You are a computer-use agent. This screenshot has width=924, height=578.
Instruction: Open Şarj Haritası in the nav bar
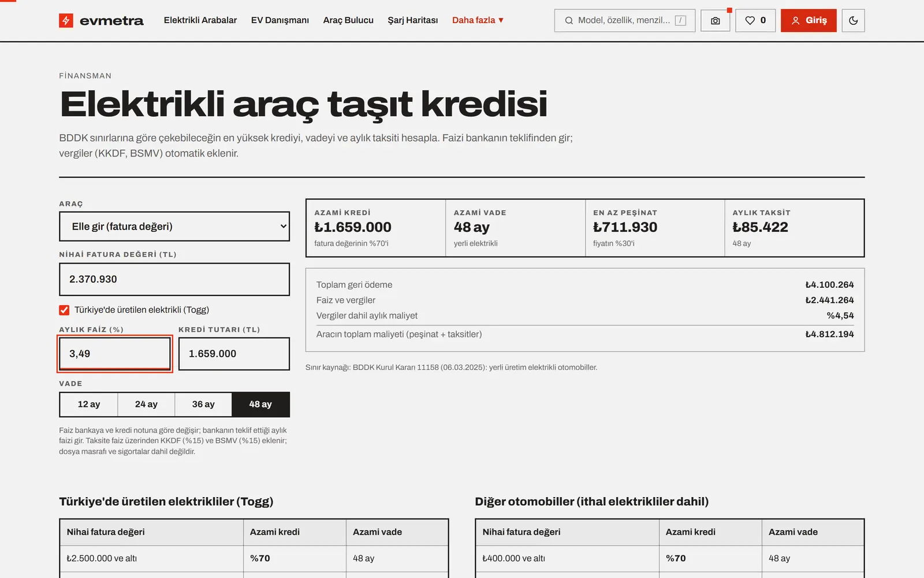point(413,20)
